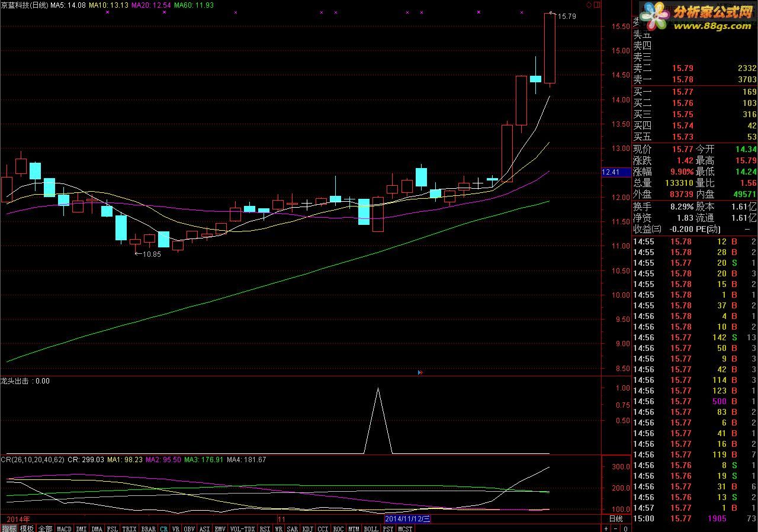
Task: Click the 日线 period button
Action: [616, 519]
